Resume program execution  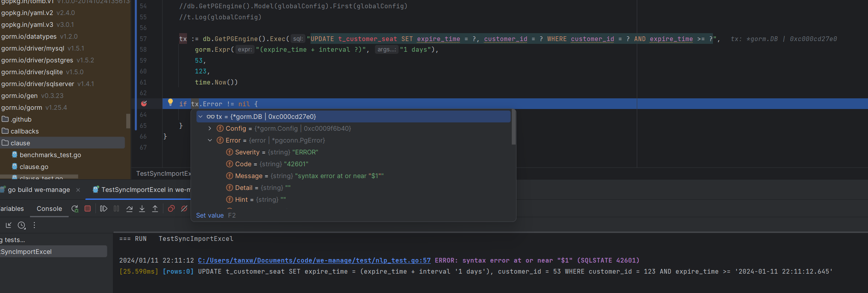tap(103, 209)
